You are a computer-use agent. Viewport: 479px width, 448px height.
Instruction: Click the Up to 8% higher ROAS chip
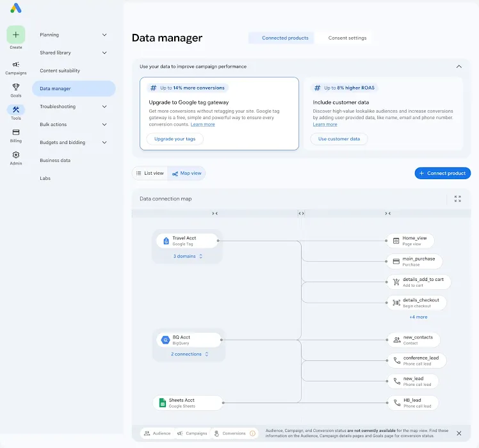pyautogui.click(x=345, y=88)
